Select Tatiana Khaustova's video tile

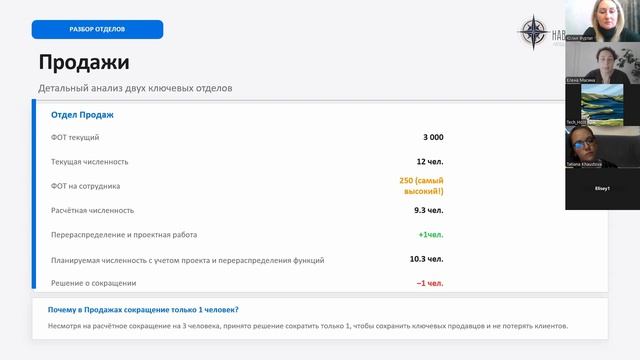[x=602, y=147]
